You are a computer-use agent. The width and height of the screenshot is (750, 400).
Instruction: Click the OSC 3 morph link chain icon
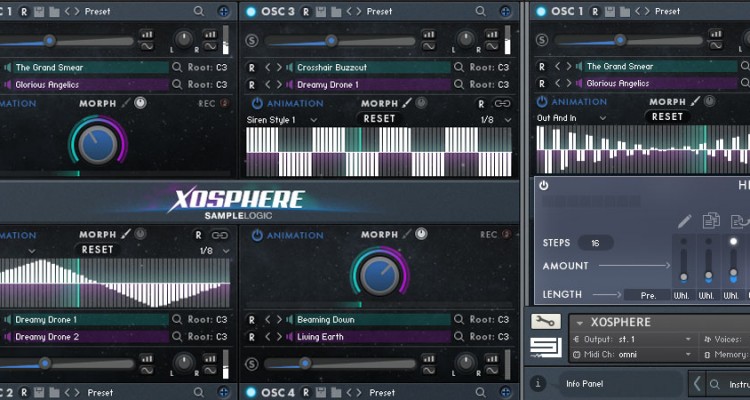[x=501, y=103]
